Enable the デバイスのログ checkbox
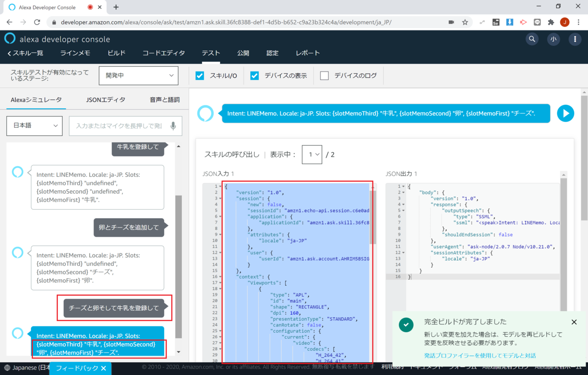 pyautogui.click(x=324, y=75)
